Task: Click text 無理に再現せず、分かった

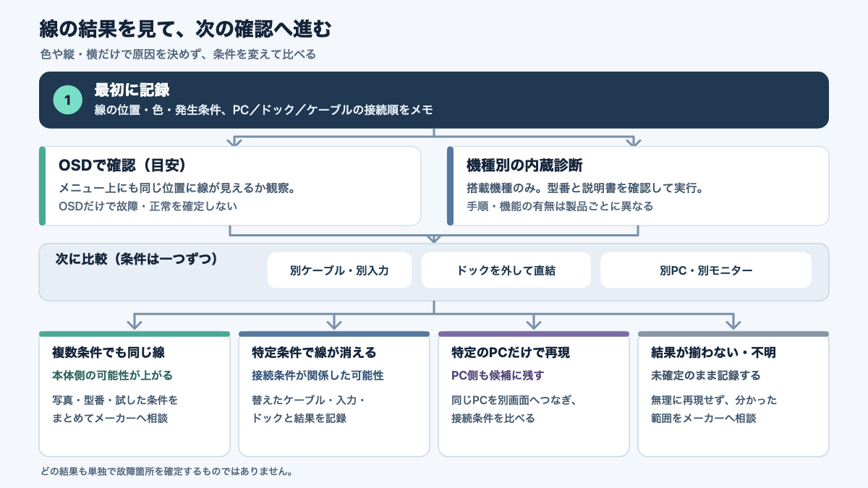Action: (714, 400)
